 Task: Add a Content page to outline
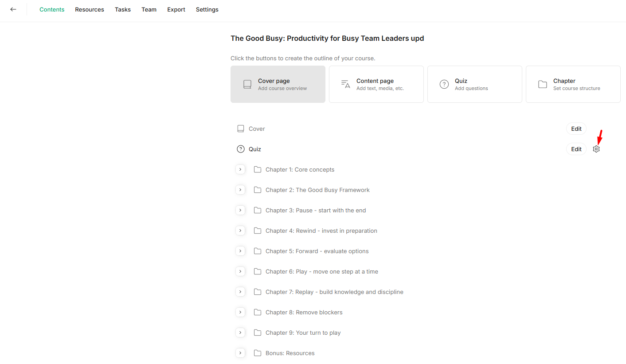(x=376, y=84)
